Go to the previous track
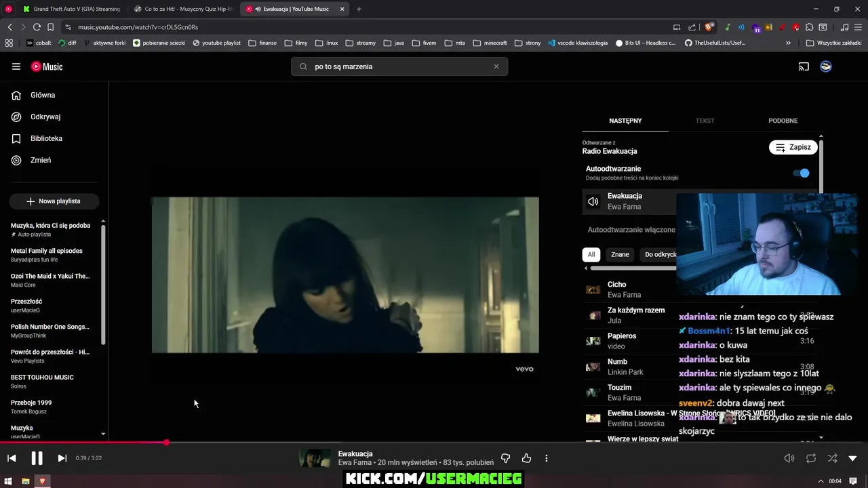 [x=12, y=458]
